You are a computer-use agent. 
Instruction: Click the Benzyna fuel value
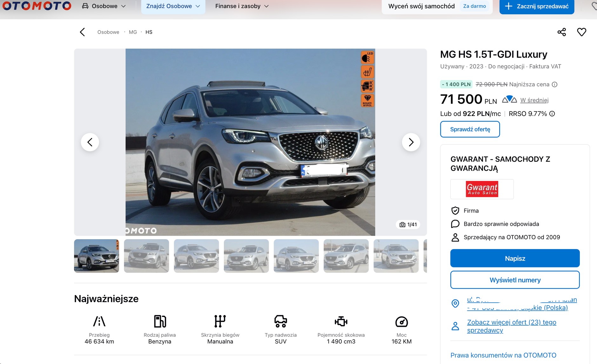(x=160, y=341)
